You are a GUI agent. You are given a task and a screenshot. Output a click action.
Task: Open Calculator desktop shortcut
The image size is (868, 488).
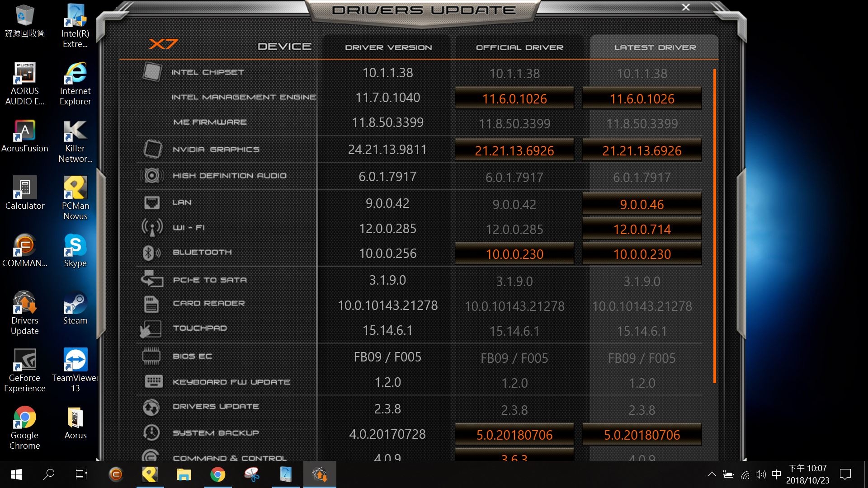(24, 193)
